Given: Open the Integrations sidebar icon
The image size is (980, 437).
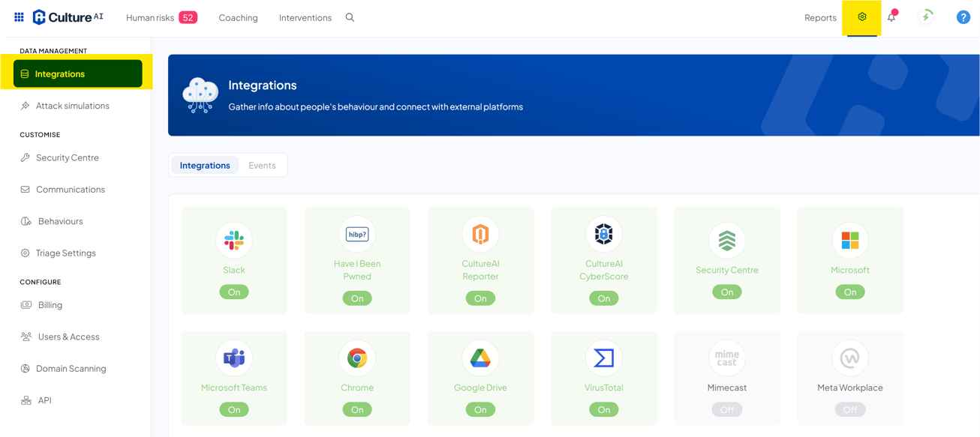Looking at the screenshot, I should click(x=26, y=73).
